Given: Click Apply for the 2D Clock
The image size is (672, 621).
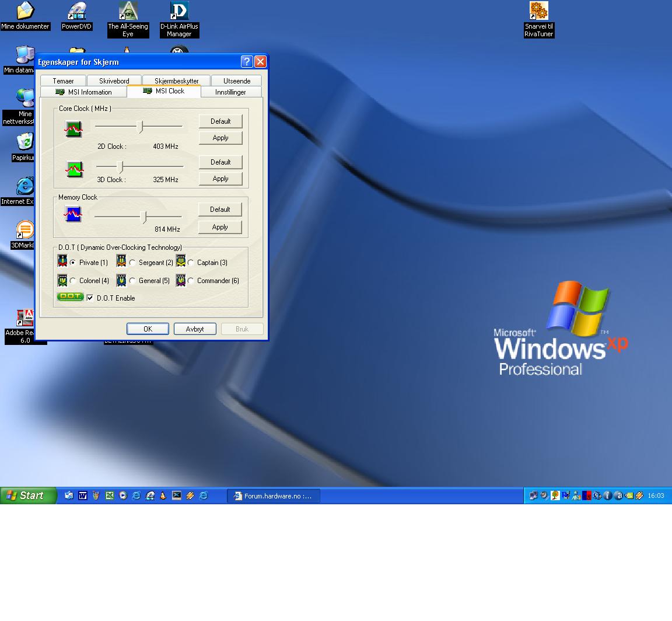Looking at the screenshot, I should 220,138.
